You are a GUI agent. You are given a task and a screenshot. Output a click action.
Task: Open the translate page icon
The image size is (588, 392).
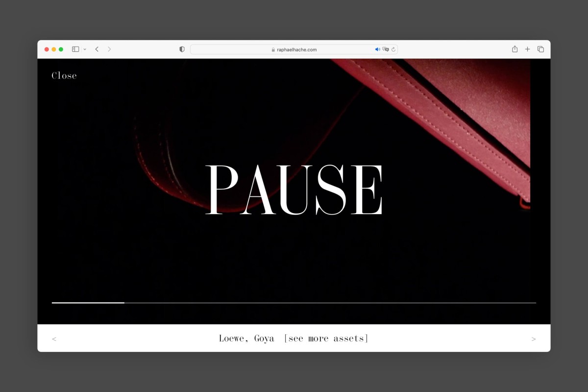386,49
